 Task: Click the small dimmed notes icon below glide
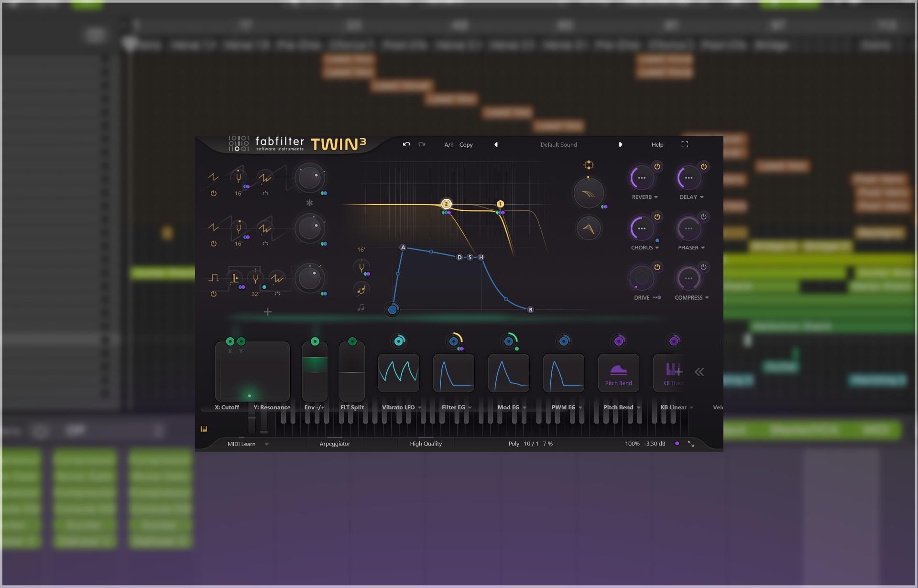tap(361, 307)
